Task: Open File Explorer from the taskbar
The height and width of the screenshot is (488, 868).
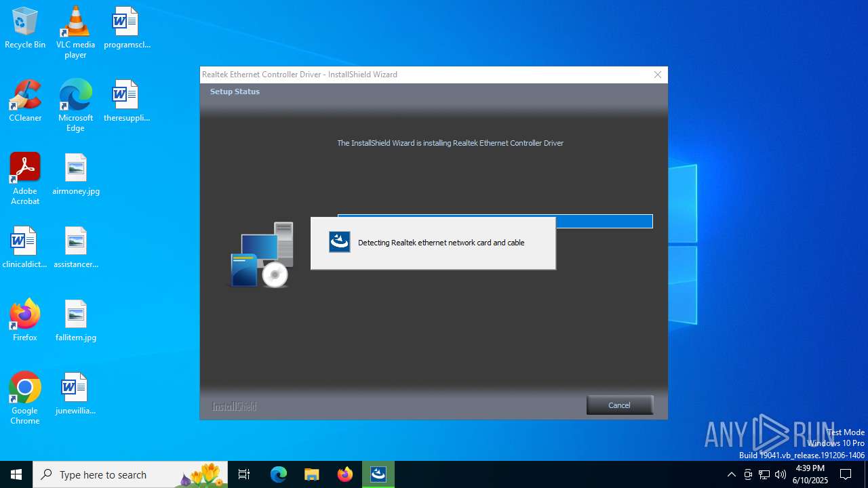Action: [312, 474]
